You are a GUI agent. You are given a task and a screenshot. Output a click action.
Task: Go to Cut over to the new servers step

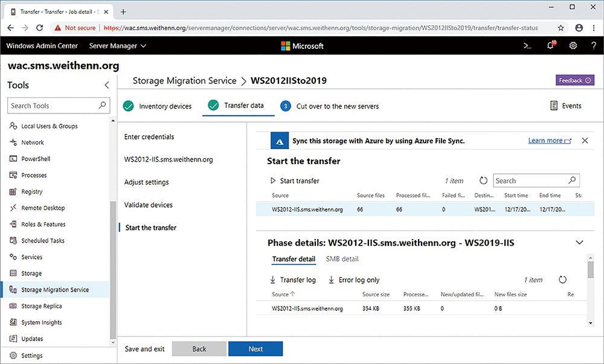pos(329,106)
